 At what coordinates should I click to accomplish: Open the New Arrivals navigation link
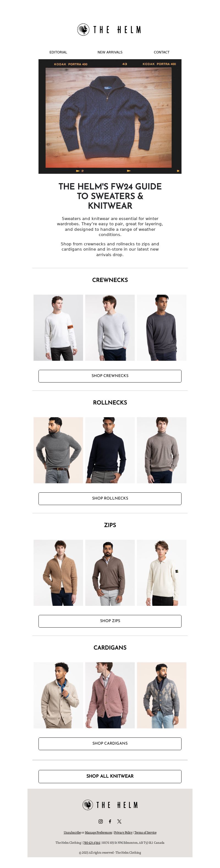point(110,52)
